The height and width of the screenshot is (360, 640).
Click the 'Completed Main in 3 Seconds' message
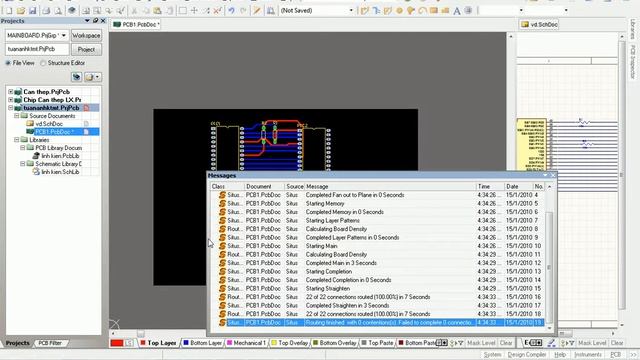pos(341,263)
